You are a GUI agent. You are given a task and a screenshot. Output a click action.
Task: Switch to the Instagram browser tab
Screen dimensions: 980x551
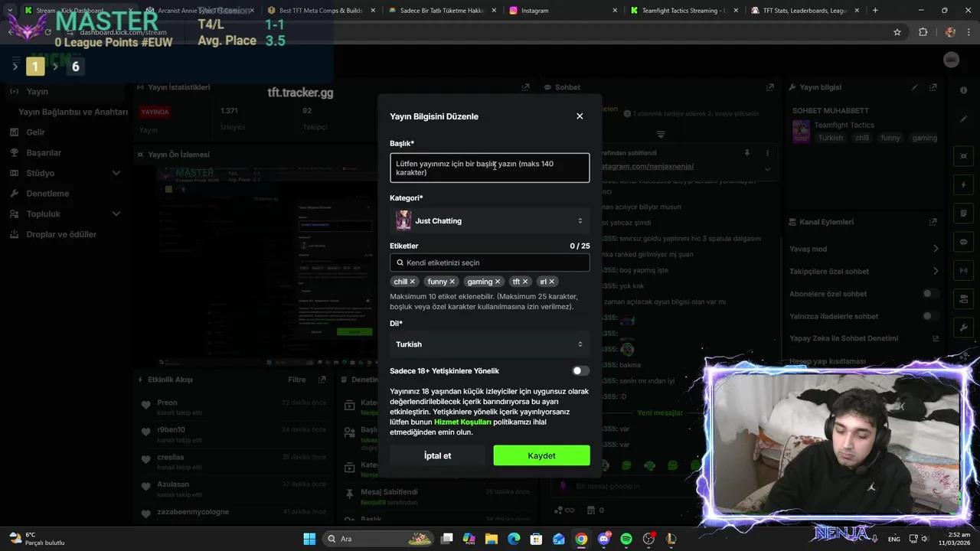click(x=562, y=11)
